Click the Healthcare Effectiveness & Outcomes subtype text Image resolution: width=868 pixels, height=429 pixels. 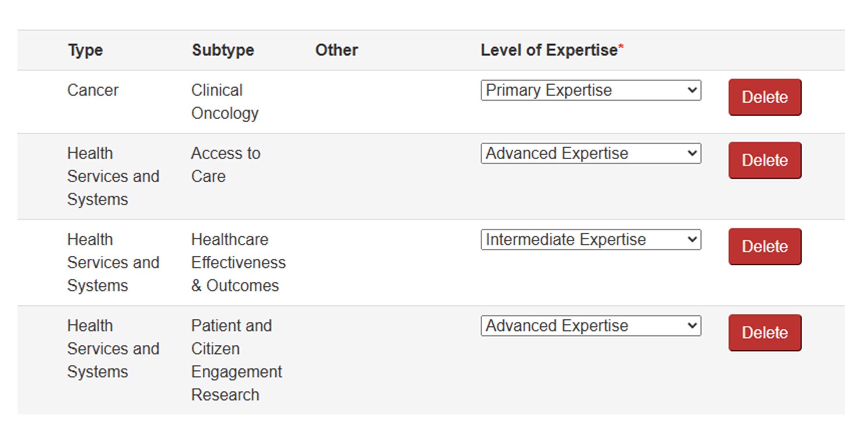[238, 263]
